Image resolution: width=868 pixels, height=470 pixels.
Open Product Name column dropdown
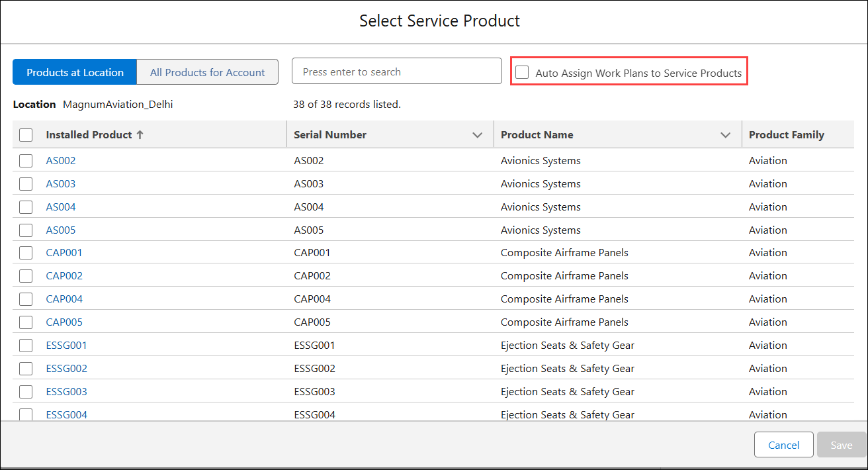click(x=726, y=135)
